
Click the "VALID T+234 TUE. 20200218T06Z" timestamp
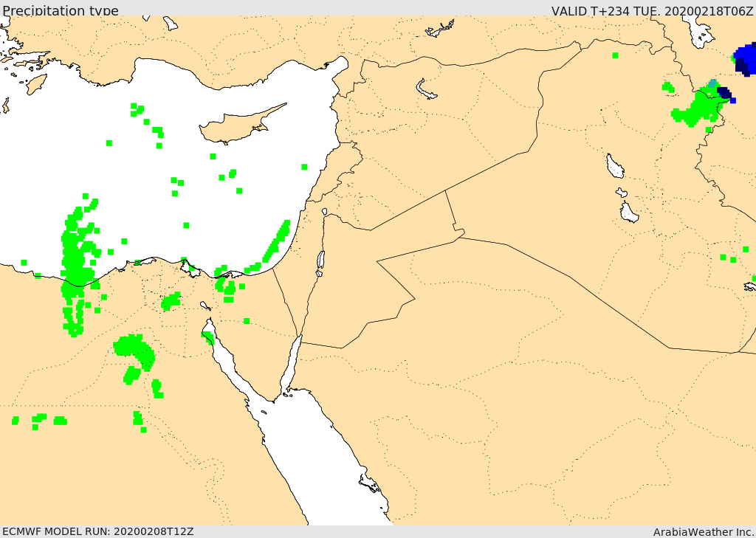pyautogui.click(x=653, y=10)
